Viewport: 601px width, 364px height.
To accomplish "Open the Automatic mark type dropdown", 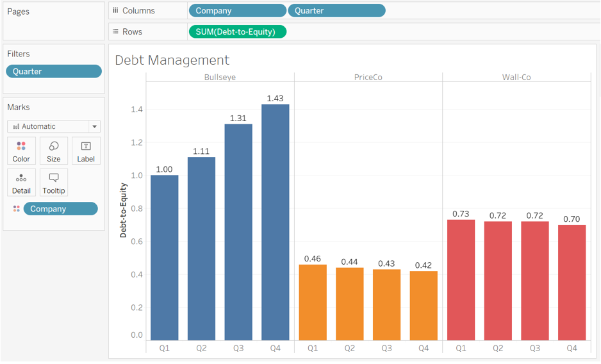I will click(x=54, y=126).
